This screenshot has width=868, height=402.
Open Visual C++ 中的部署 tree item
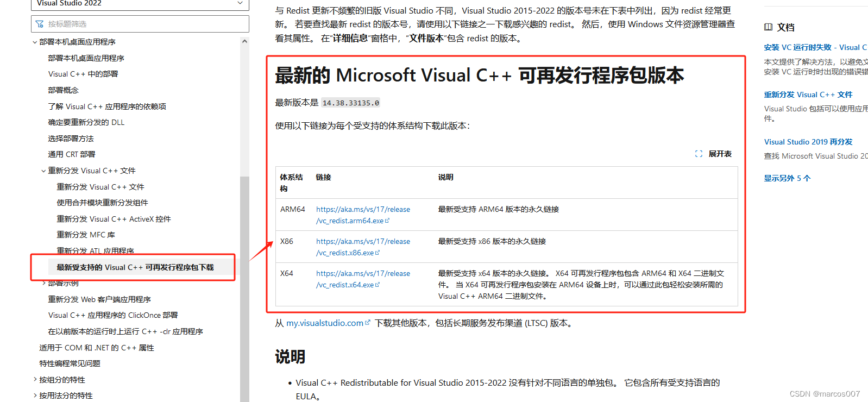(83, 74)
